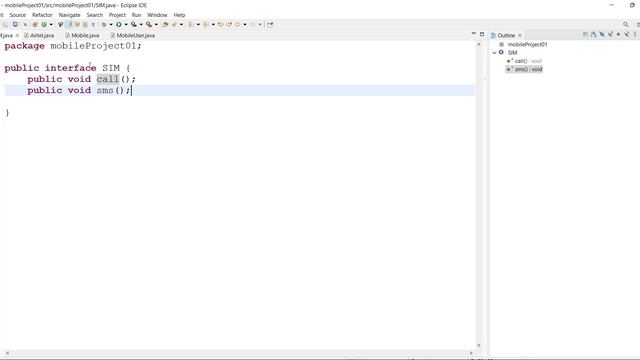Open the dropdown arrow next to the Debug icon
Viewport: 640px width, 360px height.
[x=111, y=24]
